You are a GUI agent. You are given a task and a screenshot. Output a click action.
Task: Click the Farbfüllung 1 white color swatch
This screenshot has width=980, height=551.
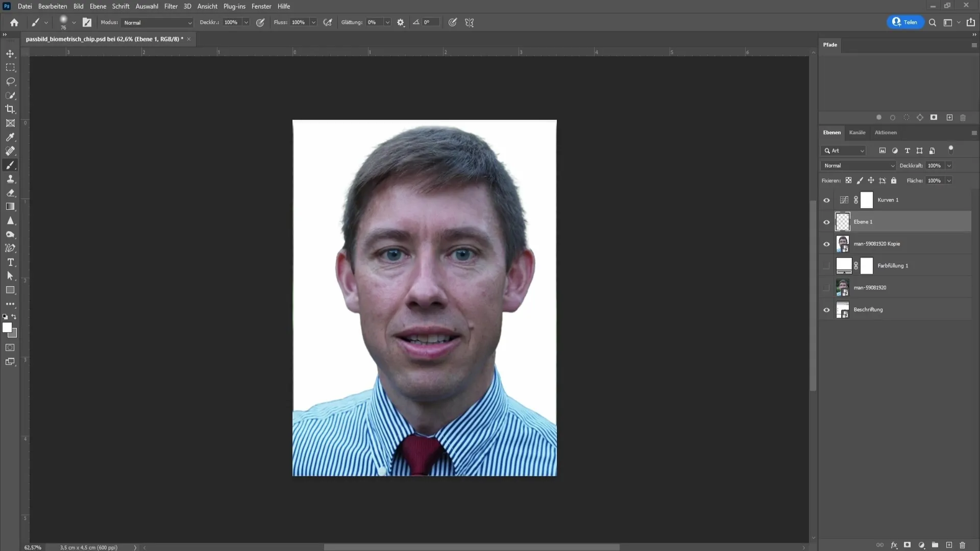(843, 265)
